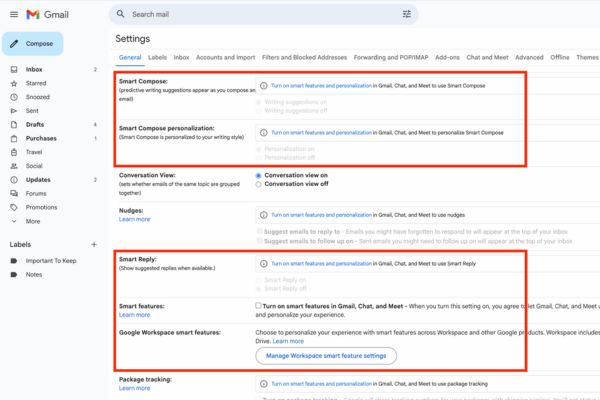Click the Forums chat icon
The height and width of the screenshot is (400, 600).
(x=14, y=193)
